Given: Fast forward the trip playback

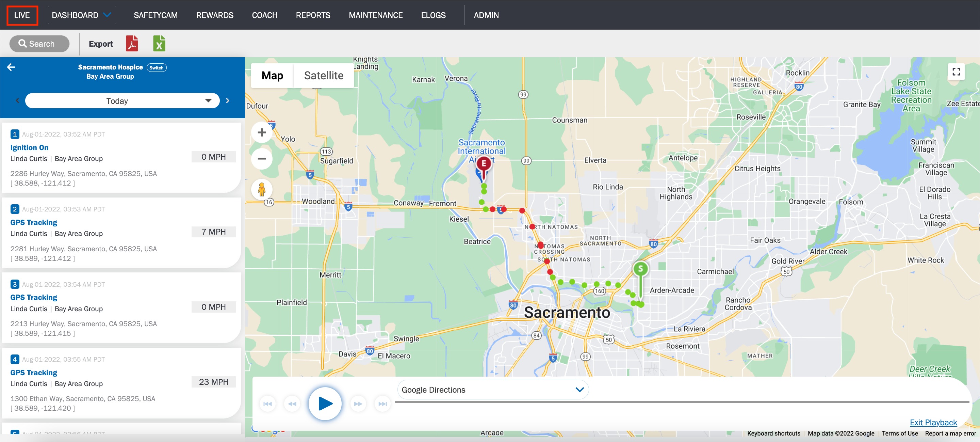Looking at the screenshot, I should click(x=358, y=404).
